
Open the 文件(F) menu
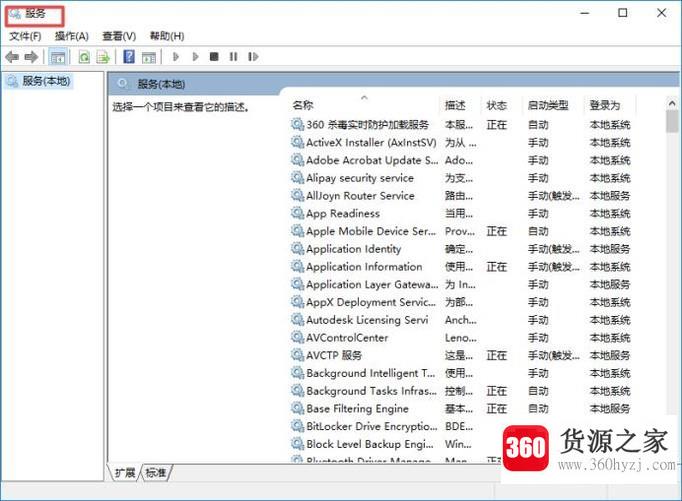click(25, 36)
